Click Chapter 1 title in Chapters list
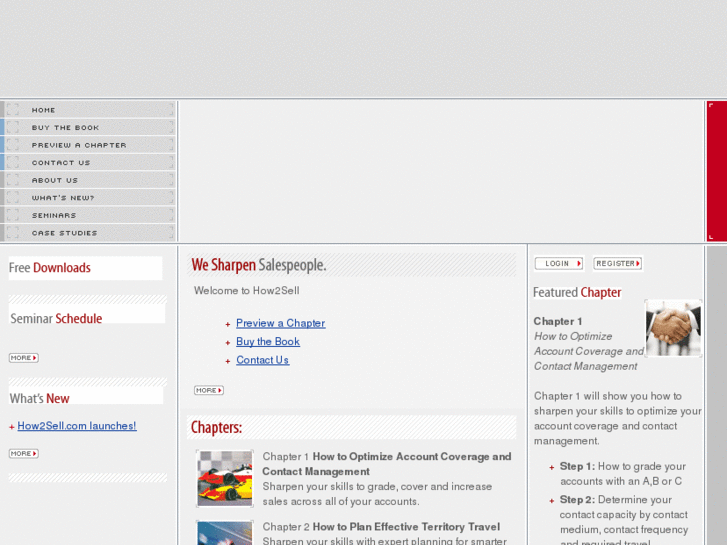 [x=387, y=464]
